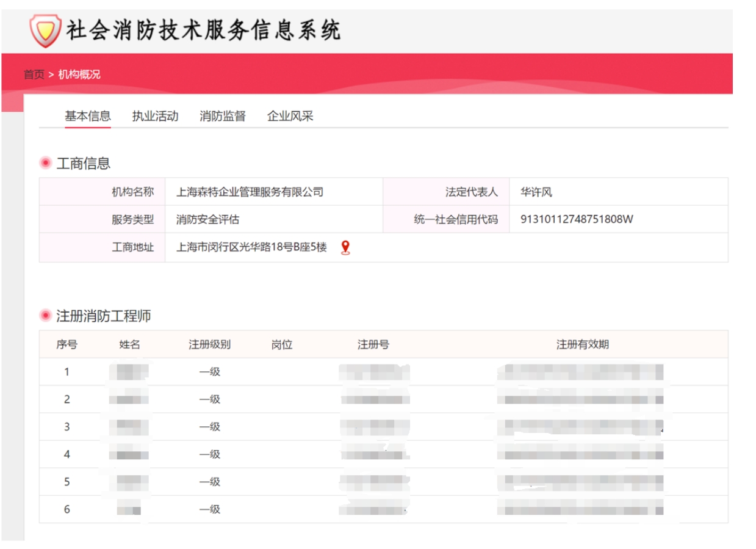Image resolution: width=756 pixels, height=549 pixels.
Task: Click the 首页 breadcrumb link
Action: point(34,75)
